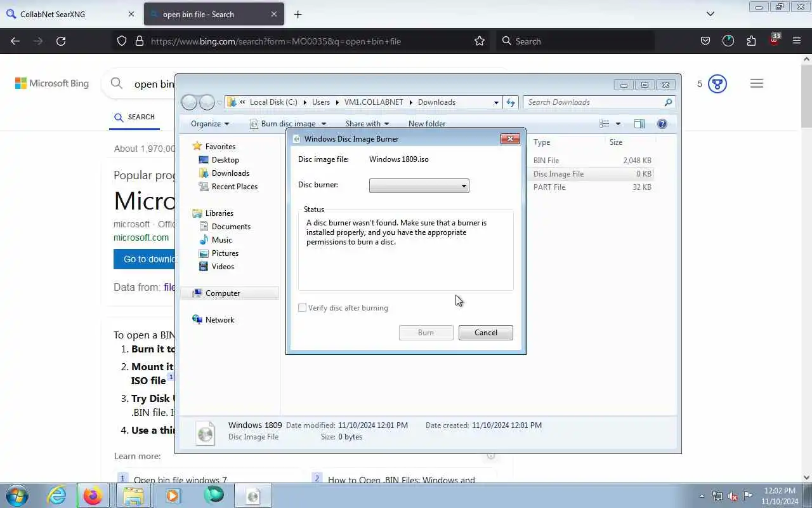Select the Bing SEARCH tab
This screenshot has height=508, width=812.
point(134,117)
